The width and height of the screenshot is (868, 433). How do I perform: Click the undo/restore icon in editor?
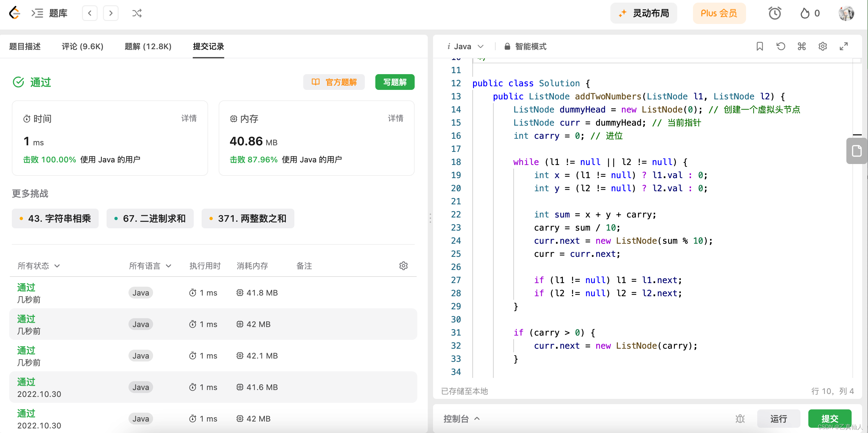[x=780, y=46]
